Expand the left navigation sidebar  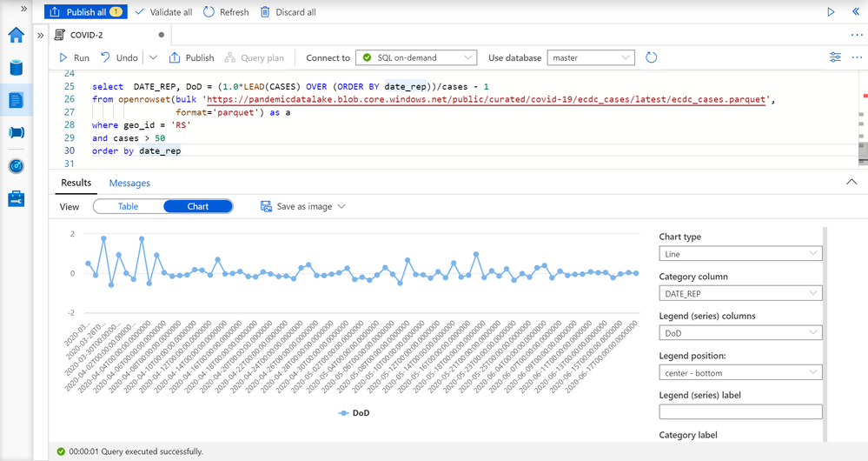pos(23,9)
